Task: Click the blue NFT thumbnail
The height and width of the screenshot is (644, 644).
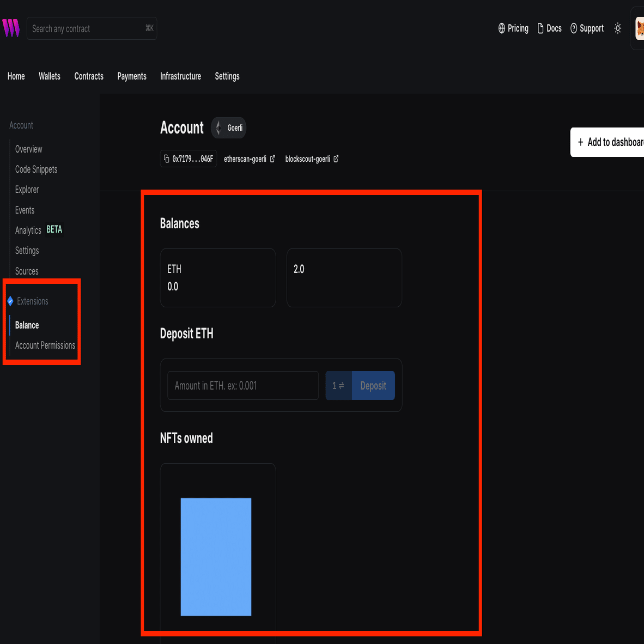Action: [216, 557]
